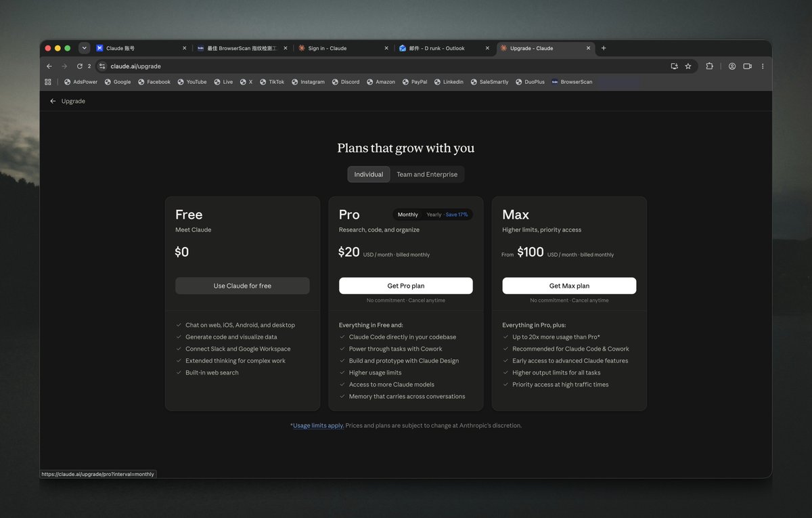This screenshot has height=518, width=812.
Task: Open the Chrome three-dot menu
Action: pos(763,66)
